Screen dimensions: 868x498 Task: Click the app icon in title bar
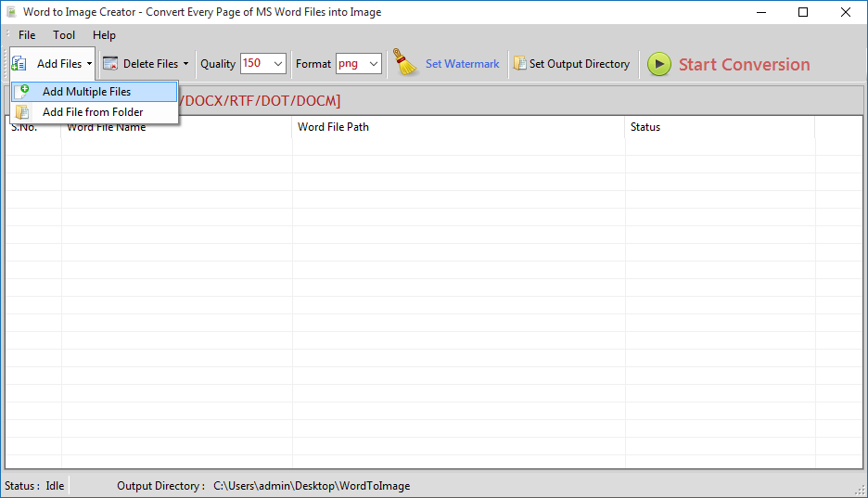click(x=11, y=12)
